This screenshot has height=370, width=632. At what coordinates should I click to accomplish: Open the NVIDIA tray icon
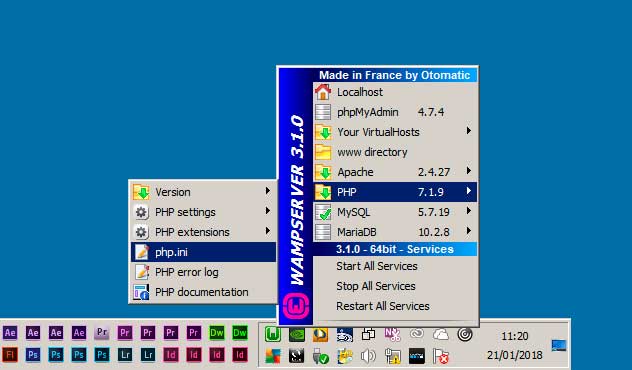coord(297,335)
